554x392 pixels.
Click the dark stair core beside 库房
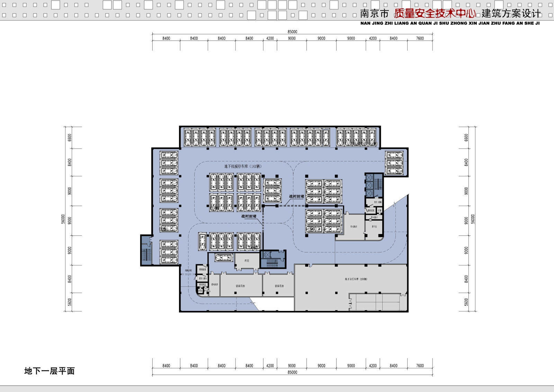pyautogui.click(x=272, y=259)
